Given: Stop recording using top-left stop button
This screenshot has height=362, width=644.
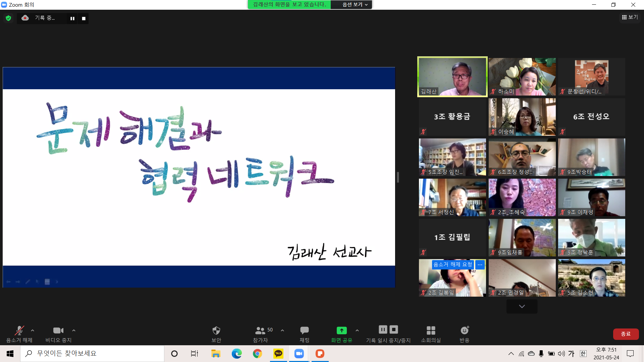Looking at the screenshot, I should point(84,18).
